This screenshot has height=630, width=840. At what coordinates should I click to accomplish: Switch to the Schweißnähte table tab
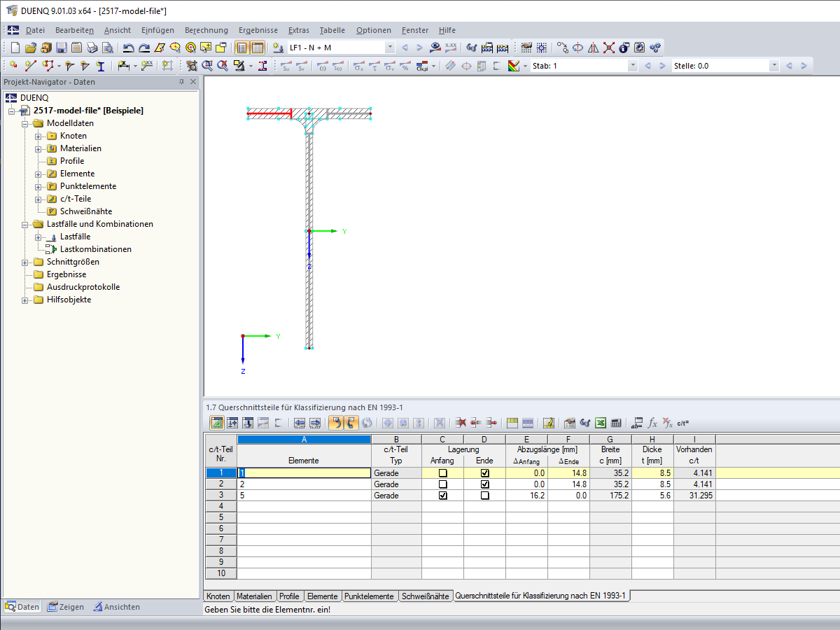point(426,596)
